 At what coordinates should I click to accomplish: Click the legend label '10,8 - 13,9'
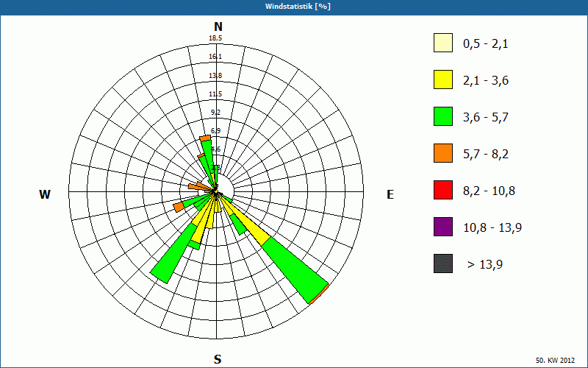[x=492, y=228]
